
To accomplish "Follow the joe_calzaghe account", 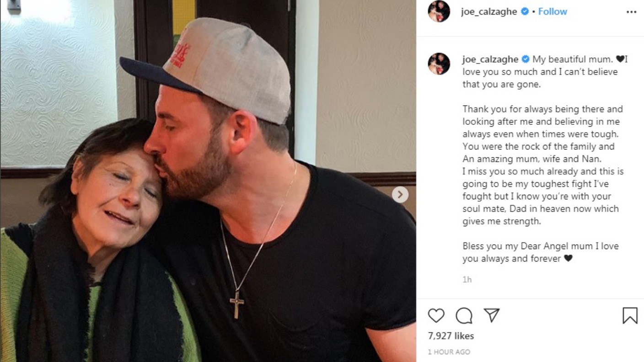I will pyautogui.click(x=553, y=12).
